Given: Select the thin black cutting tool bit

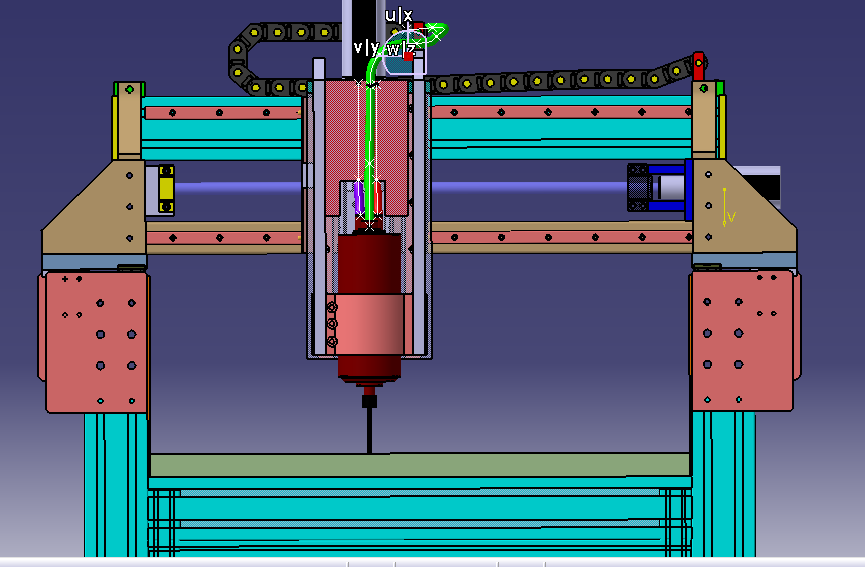Looking at the screenshot, I should pos(369,430).
